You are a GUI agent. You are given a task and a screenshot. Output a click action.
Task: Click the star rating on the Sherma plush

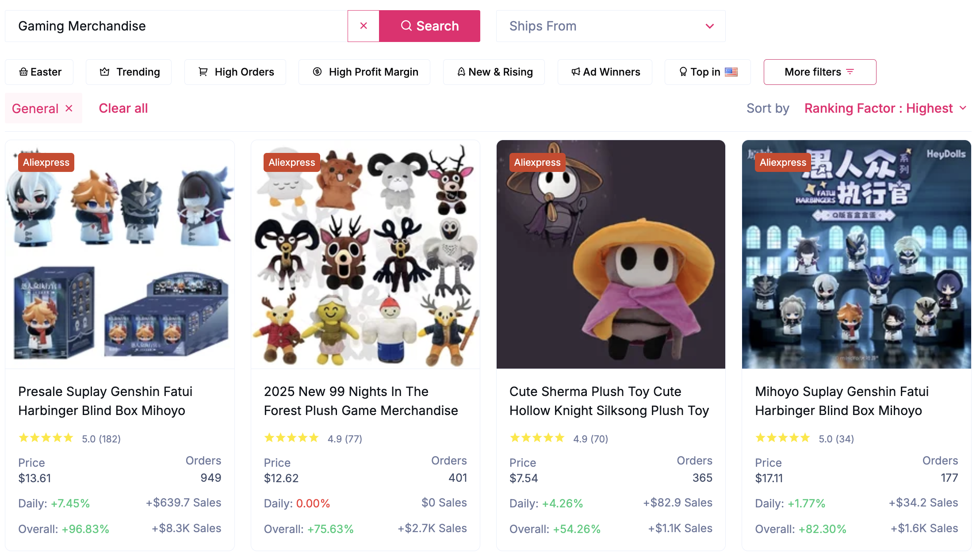(538, 438)
